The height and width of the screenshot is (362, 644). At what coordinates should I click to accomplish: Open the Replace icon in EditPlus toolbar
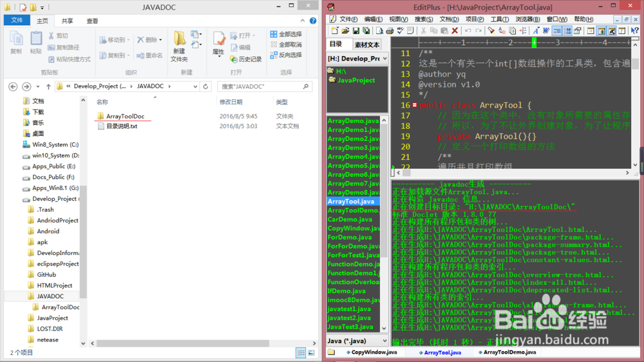[x=502, y=31]
